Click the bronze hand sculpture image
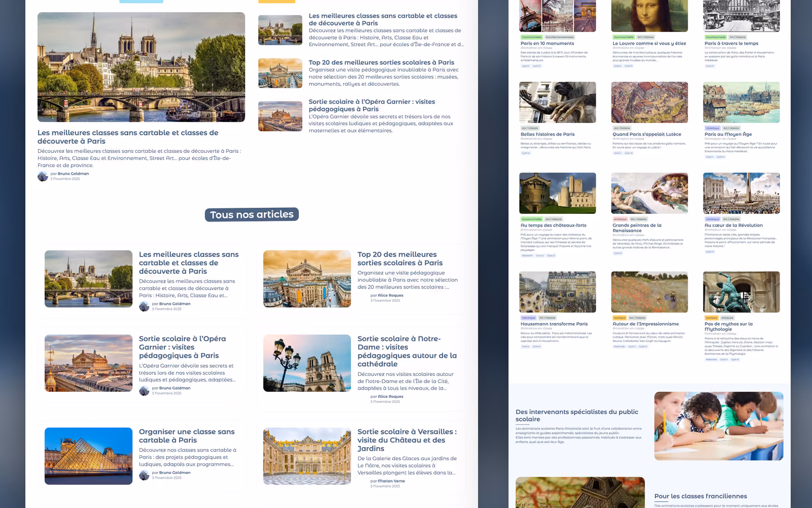This screenshot has width=812, height=508. pyautogui.click(x=558, y=103)
